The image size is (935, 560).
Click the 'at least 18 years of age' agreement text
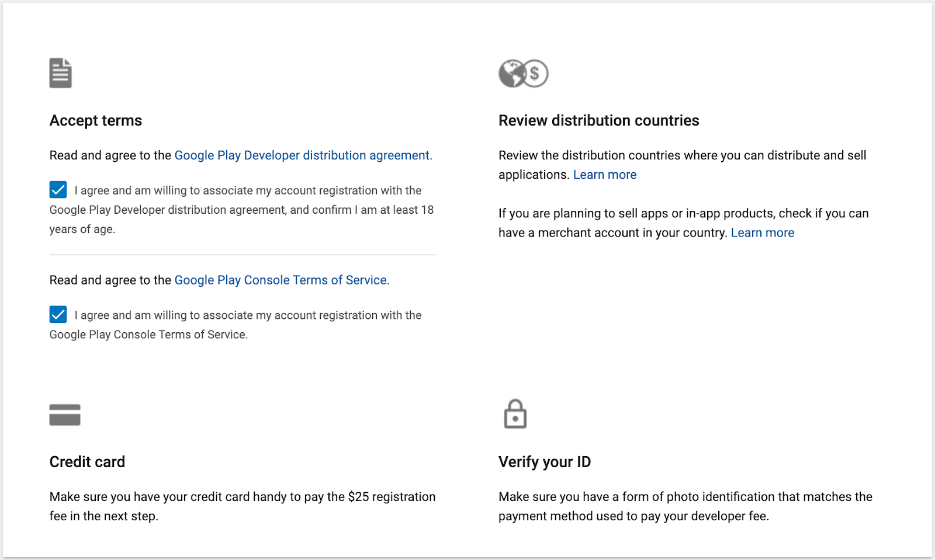242,210
